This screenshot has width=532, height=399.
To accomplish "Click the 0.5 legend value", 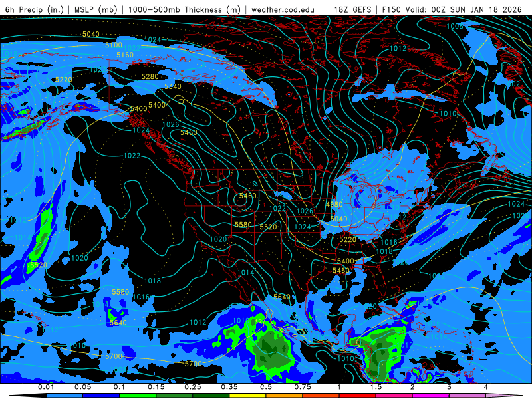I will pos(266,387).
